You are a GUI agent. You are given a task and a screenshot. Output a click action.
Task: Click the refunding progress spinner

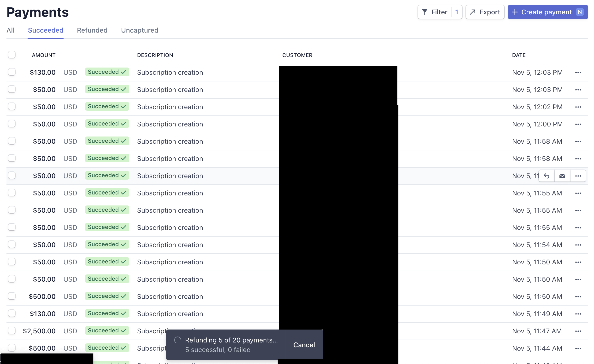coord(178,340)
